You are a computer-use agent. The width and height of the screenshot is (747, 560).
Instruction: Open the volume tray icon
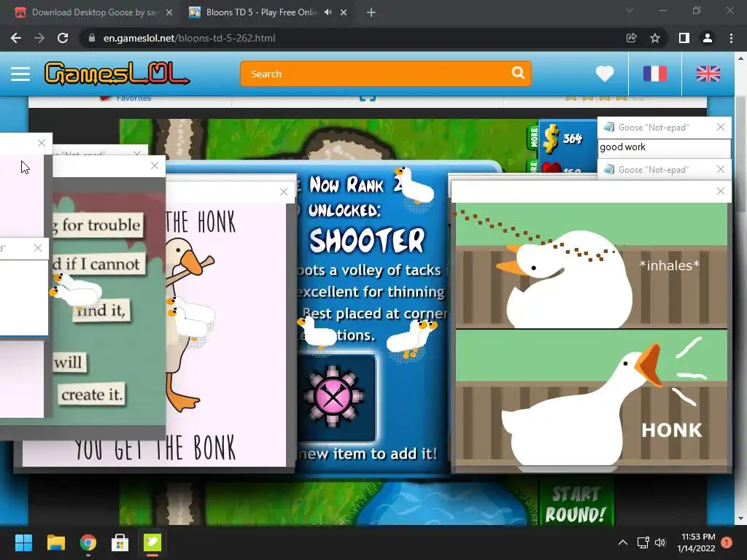click(x=660, y=542)
